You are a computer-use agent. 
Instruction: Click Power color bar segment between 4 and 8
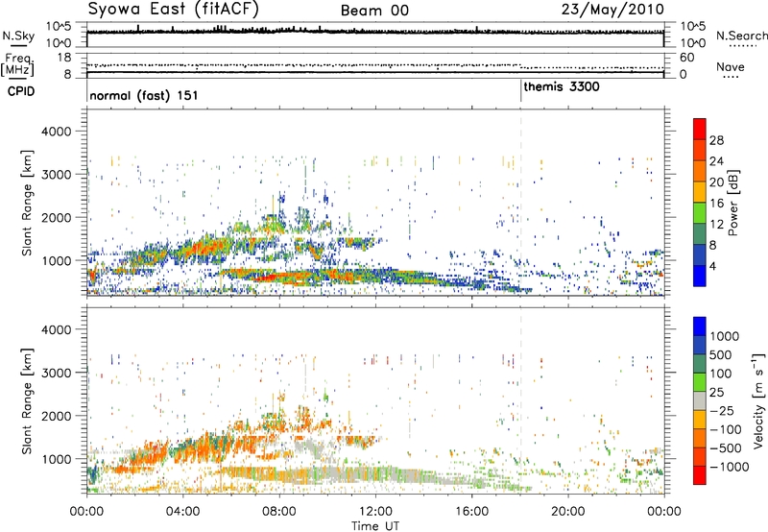[x=700, y=254]
